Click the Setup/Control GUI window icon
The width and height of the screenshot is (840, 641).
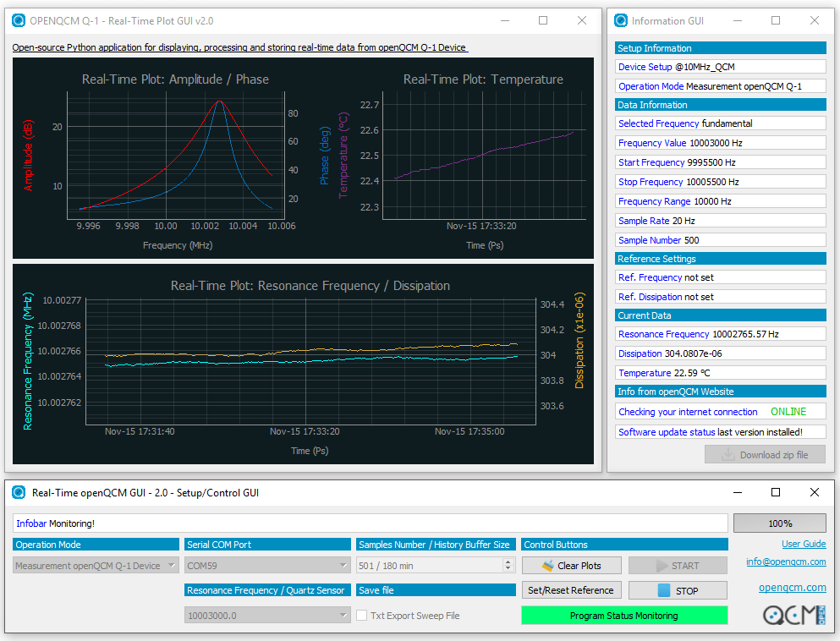19,492
